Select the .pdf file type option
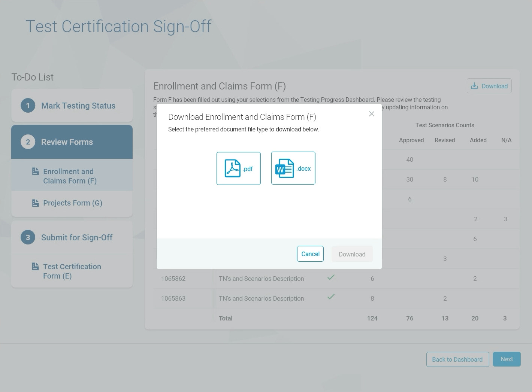532x392 pixels. point(238,168)
